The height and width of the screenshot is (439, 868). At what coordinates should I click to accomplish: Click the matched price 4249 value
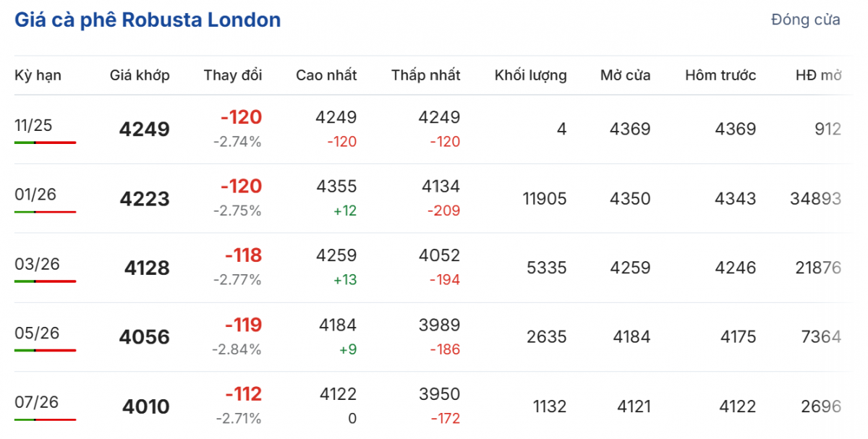point(145,129)
